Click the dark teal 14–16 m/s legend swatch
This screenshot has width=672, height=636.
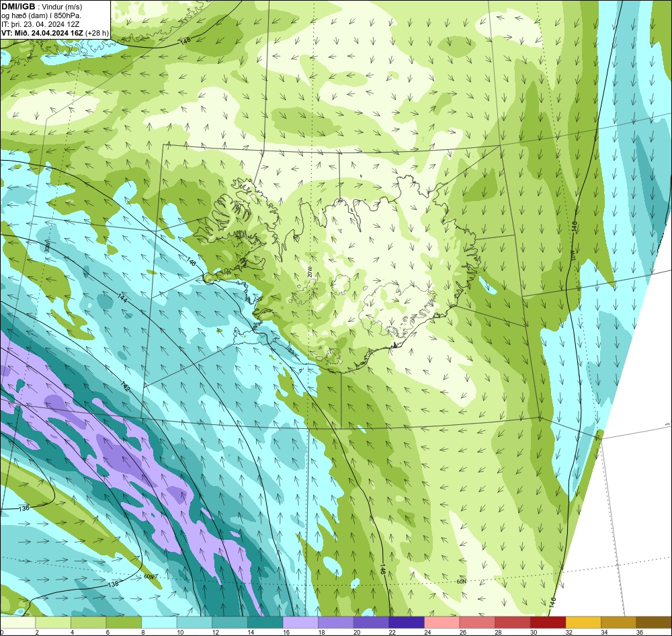point(265,623)
